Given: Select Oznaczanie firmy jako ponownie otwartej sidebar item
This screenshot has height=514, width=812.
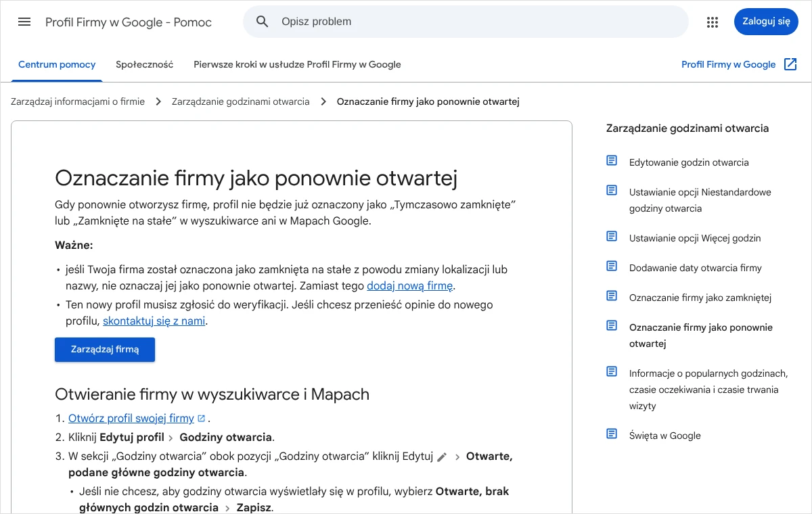Looking at the screenshot, I should (700, 335).
